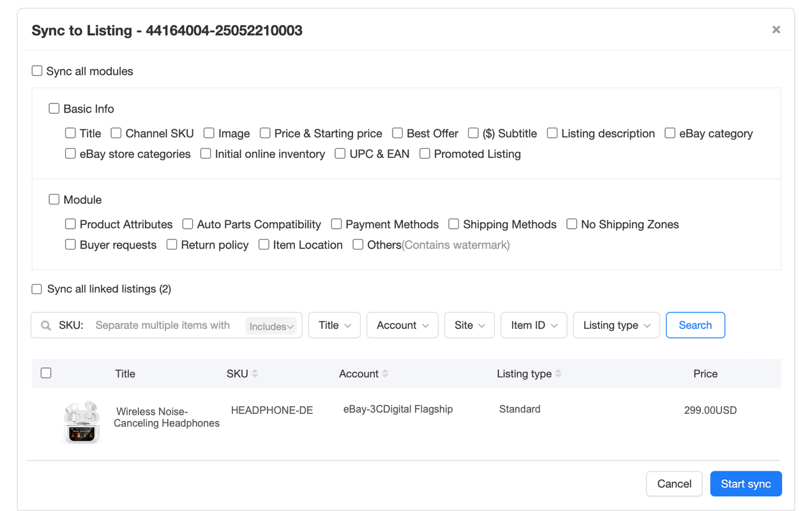Select the eBay category sync option
812x511 pixels.
669,133
